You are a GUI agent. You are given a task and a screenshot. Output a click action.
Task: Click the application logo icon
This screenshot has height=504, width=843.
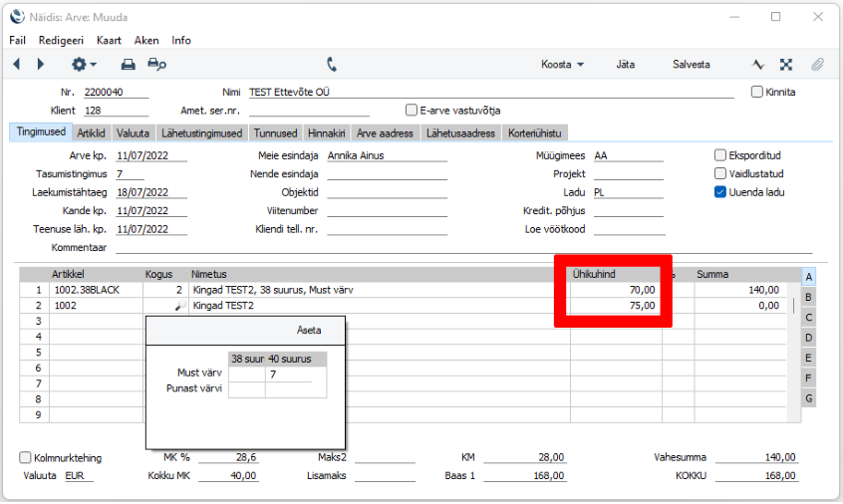tap(17, 17)
